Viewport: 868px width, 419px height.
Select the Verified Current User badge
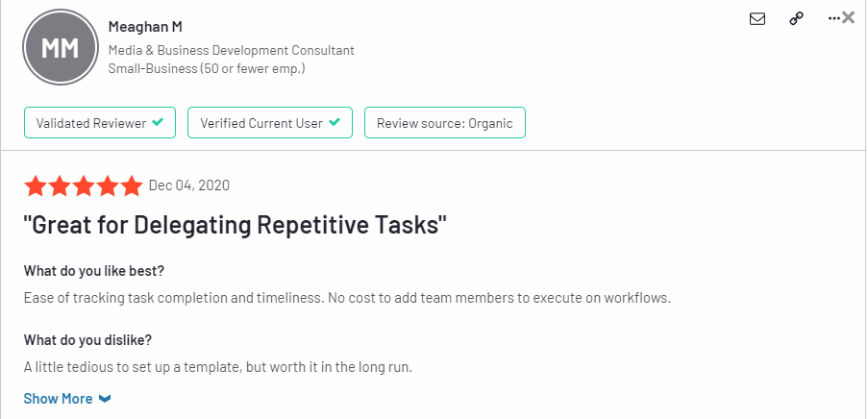coord(270,123)
